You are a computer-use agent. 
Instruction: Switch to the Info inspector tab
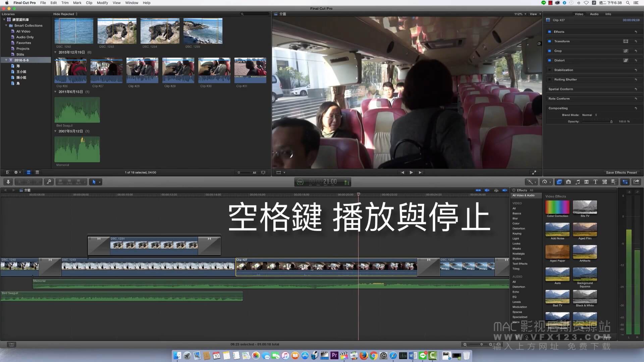(608, 14)
